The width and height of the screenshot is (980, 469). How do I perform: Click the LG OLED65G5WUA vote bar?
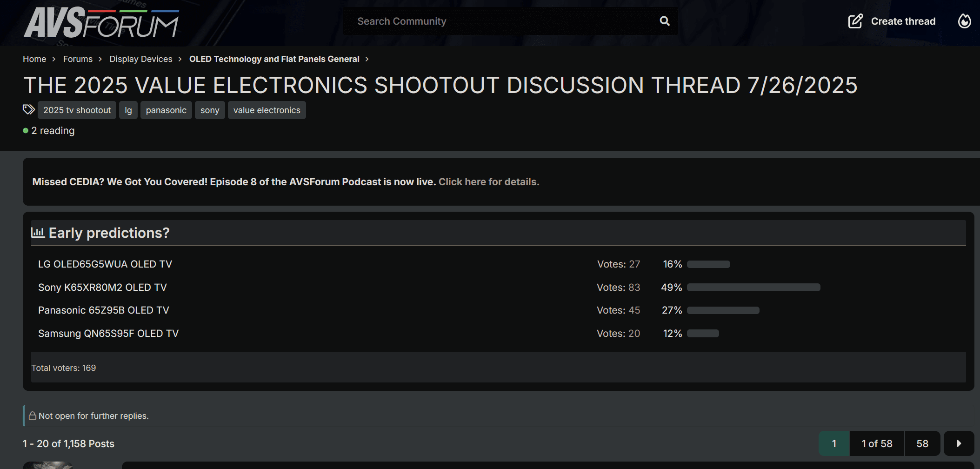[708, 264]
